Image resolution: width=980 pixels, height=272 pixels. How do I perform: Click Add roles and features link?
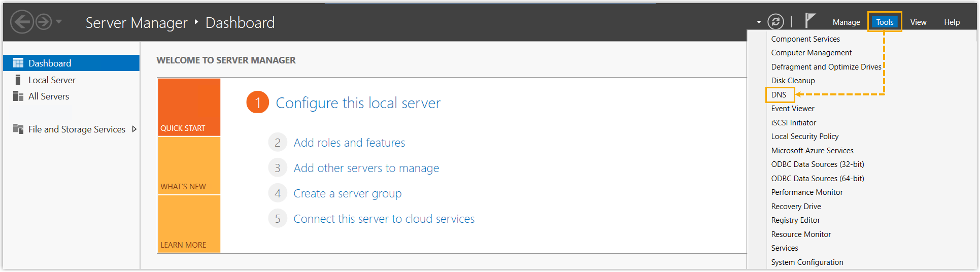point(349,143)
